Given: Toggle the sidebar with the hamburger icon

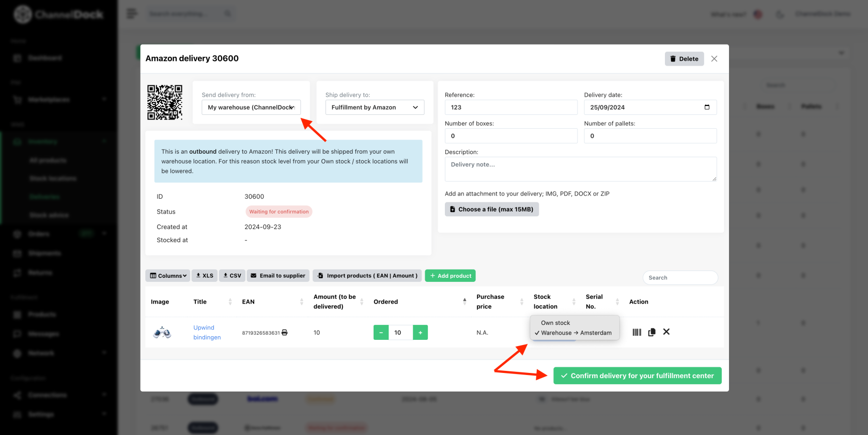Looking at the screenshot, I should [132, 13].
